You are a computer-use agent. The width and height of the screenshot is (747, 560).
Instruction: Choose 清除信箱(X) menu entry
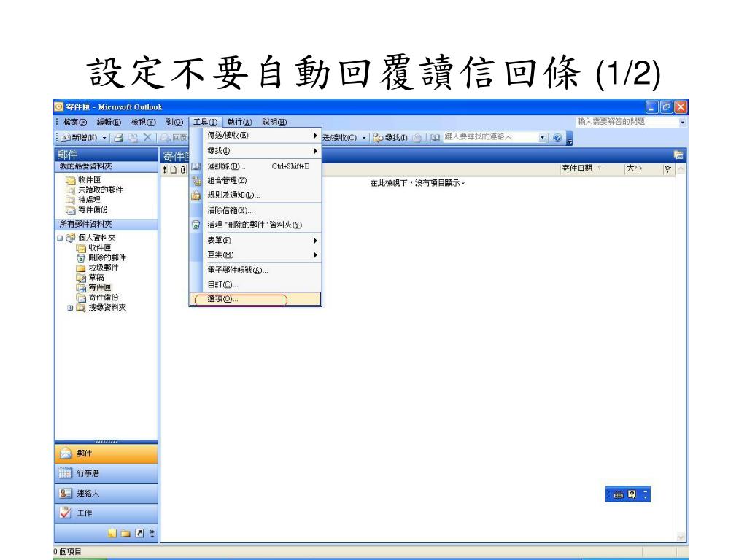[255, 210]
